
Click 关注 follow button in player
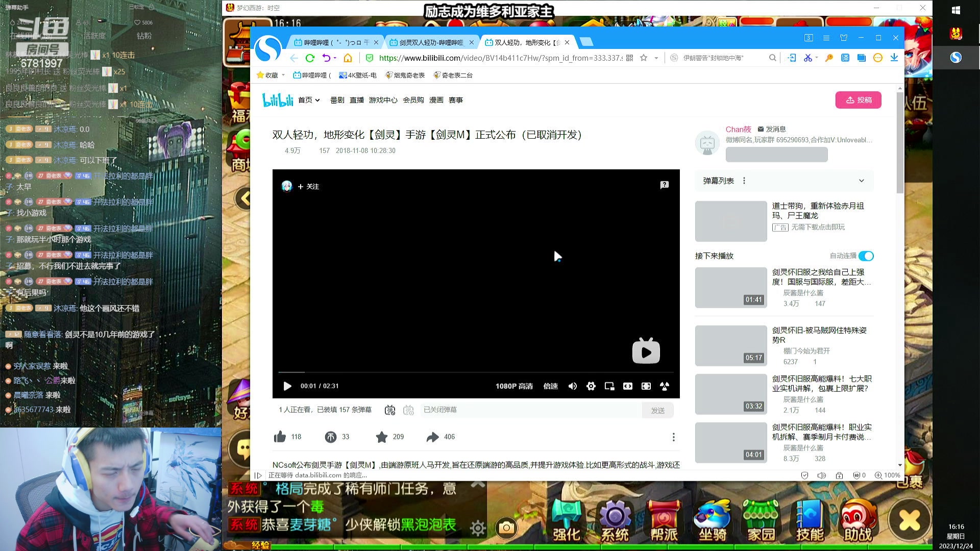click(x=308, y=187)
